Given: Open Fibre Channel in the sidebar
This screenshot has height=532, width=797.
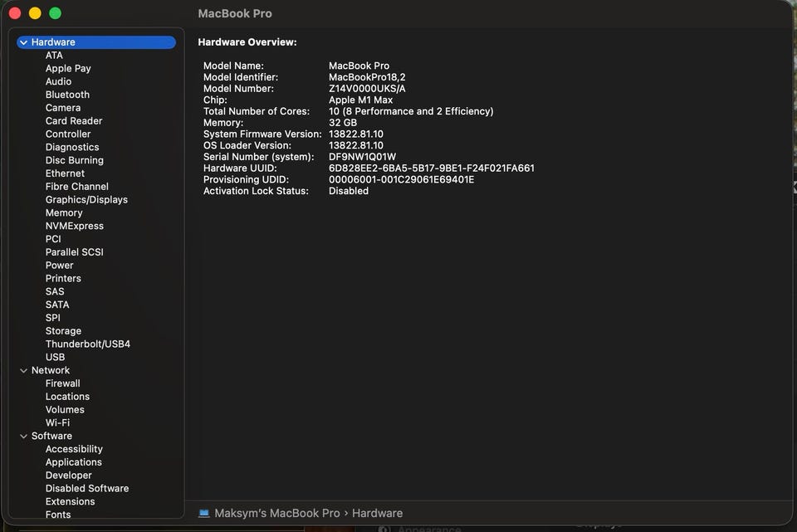Looking at the screenshot, I should coord(76,187).
